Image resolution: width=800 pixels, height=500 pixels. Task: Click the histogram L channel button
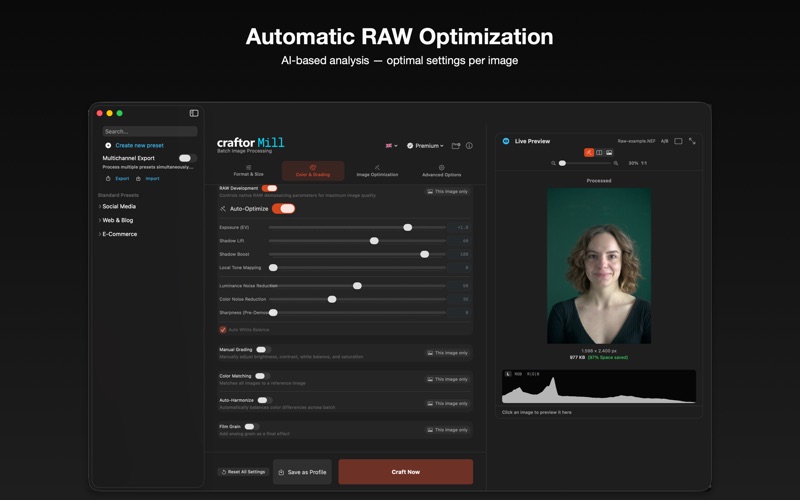(x=508, y=374)
